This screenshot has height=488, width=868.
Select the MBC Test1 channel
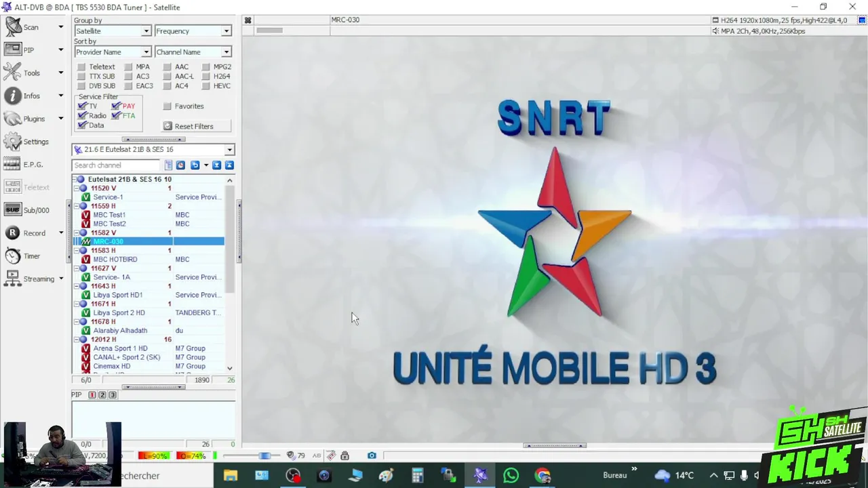click(109, 215)
